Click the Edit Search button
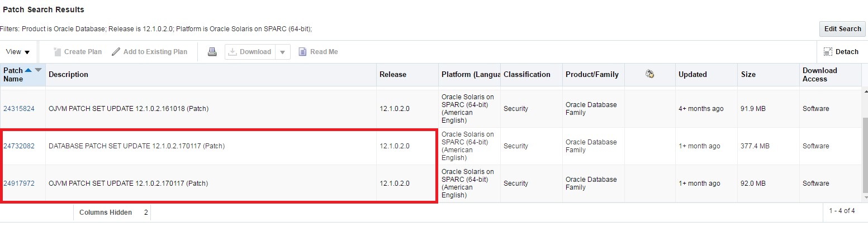868x227 pixels. (842, 29)
